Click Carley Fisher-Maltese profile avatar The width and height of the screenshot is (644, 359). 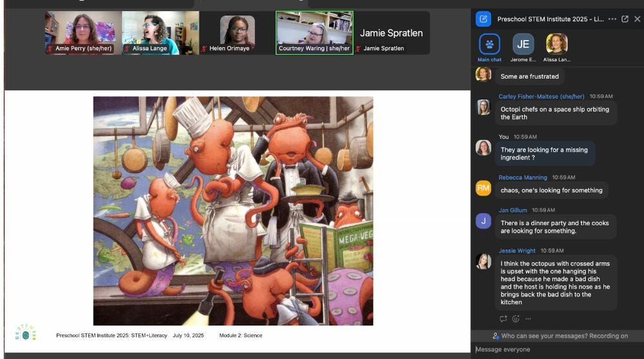pyautogui.click(x=483, y=107)
